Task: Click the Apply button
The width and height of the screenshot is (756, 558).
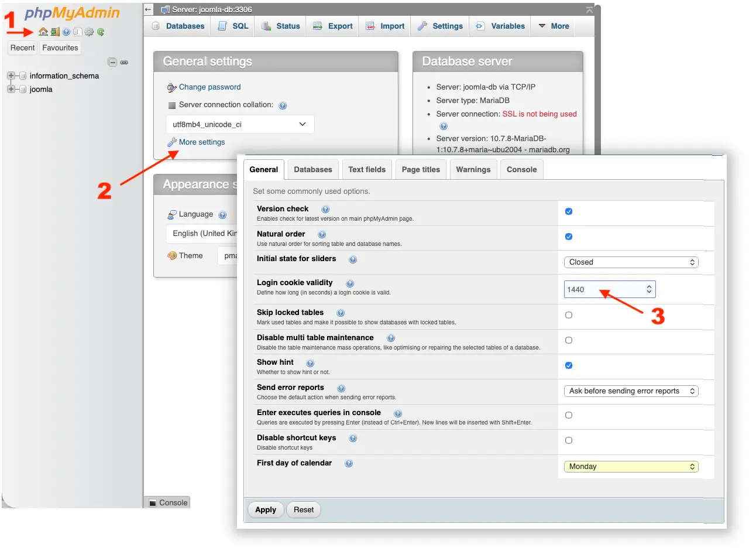Action: [x=266, y=510]
